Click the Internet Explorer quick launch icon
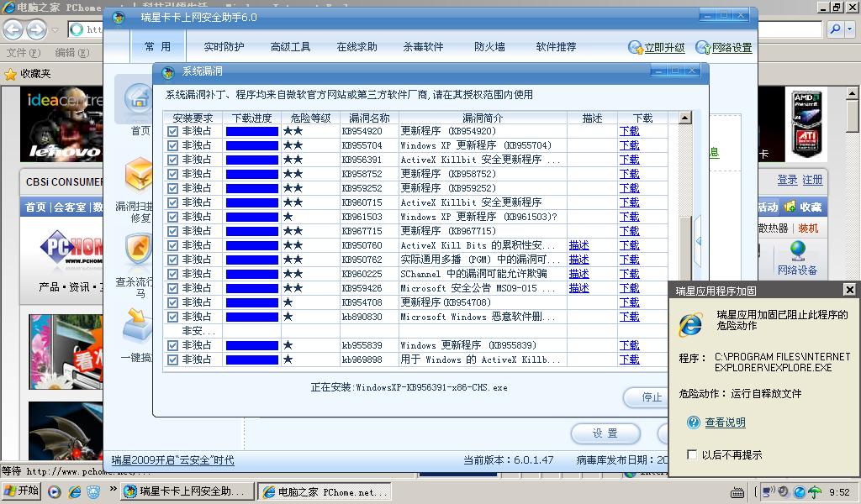Image resolution: width=861 pixels, height=504 pixels. pyautogui.click(x=74, y=492)
